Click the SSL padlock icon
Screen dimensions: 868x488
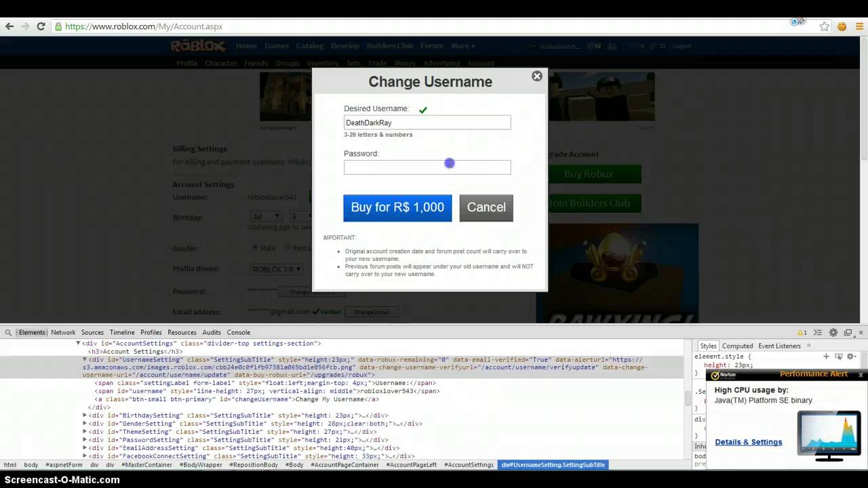point(58,26)
